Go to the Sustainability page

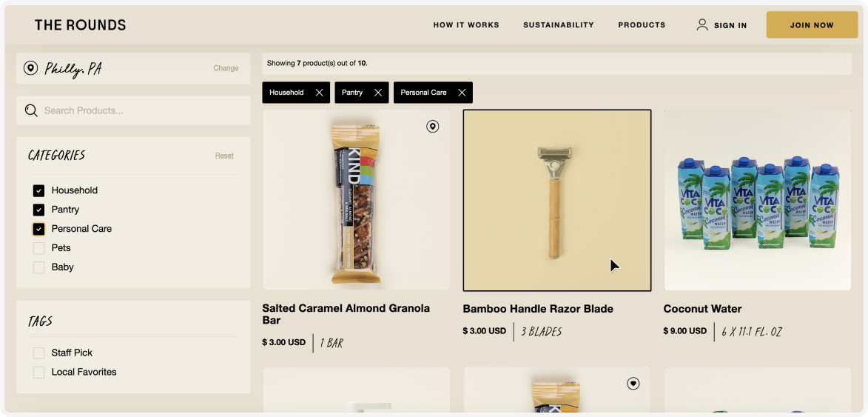pyautogui.click(x=559, y=25)
